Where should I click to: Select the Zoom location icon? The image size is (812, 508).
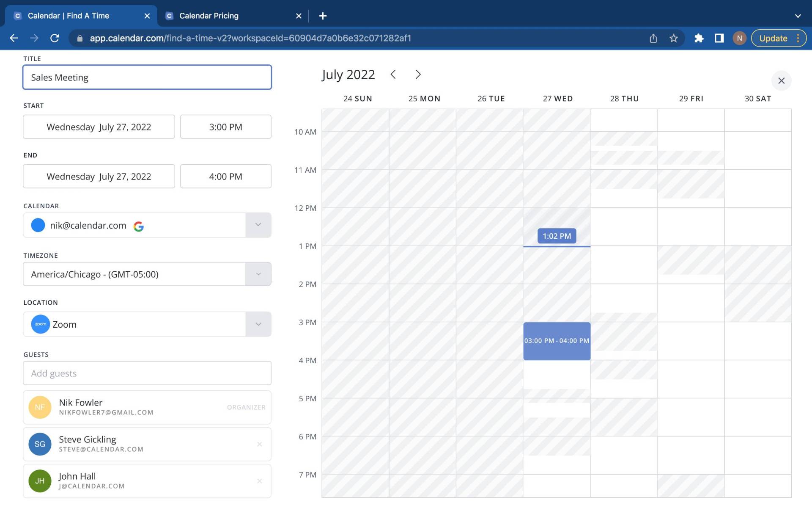[x=40, y=324]
